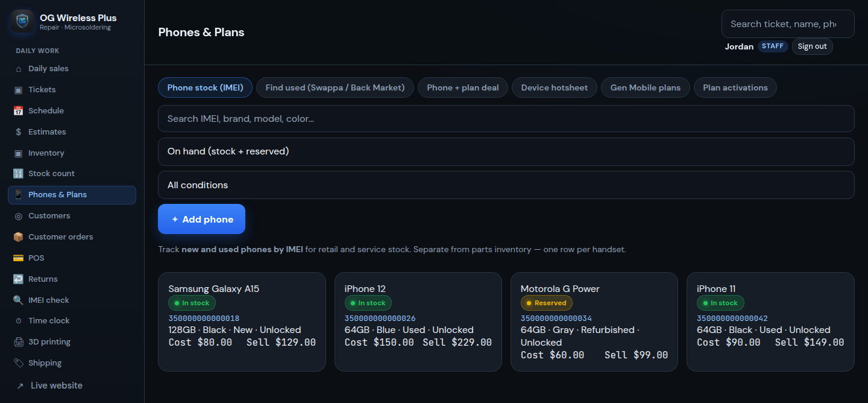Click the magnifier icon for IMEI check
Image resolution: width=868 pixels, height=403 pixels.
coord(18,300)
